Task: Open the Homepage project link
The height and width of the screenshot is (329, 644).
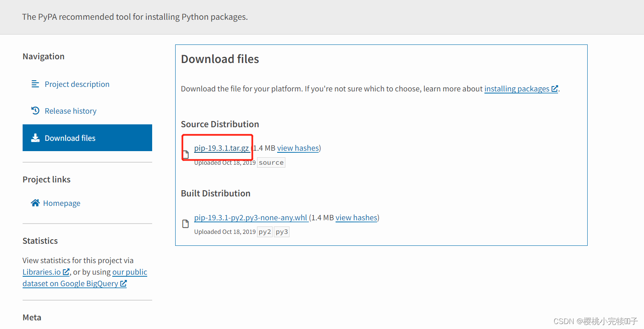Action: point(62,203)
